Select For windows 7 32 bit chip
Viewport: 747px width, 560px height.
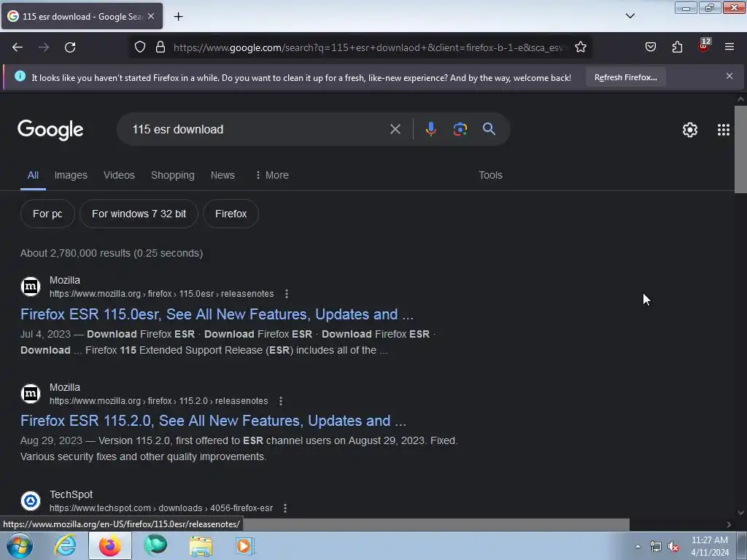tap(139, 214)
